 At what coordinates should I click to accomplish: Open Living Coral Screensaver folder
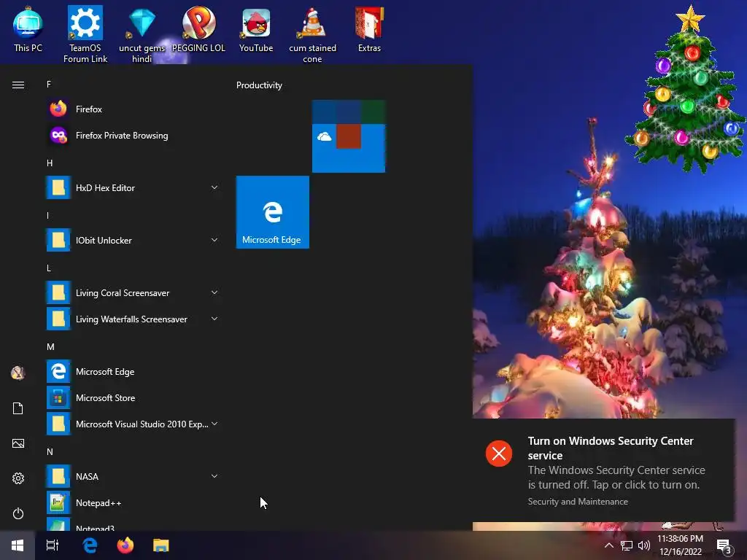coord(133,293)
